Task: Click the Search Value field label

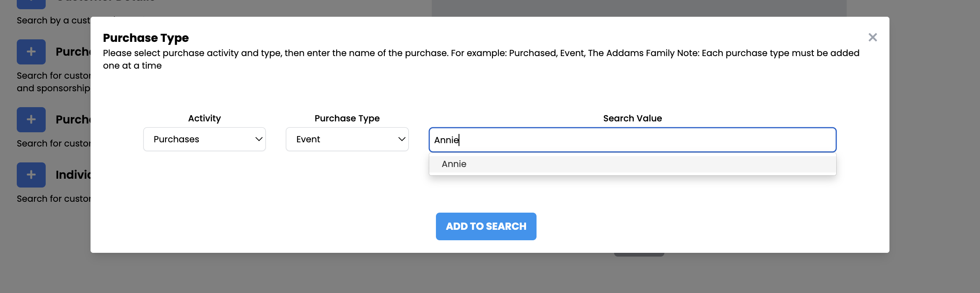Action: click(x=633, y=118)
